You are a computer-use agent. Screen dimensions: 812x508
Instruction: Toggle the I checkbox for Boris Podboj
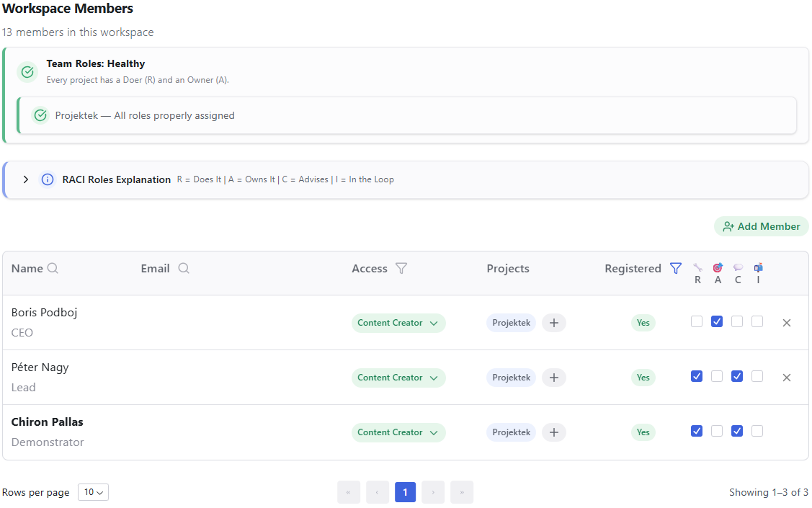coord(757,321)
